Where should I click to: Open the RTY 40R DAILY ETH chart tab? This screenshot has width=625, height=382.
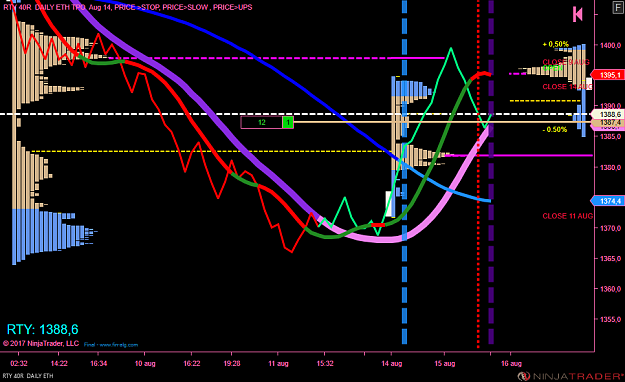(x=28, y=376)
